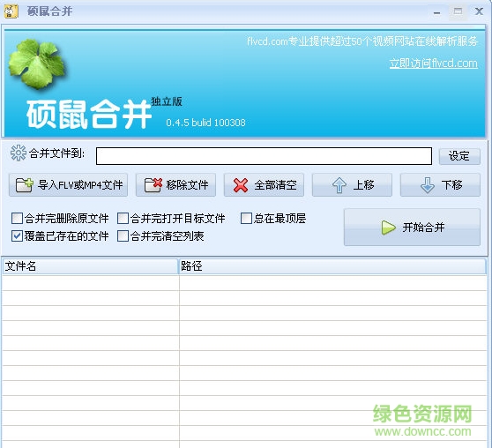Click the gear icon beside 合并文件到
This screenshot has width=492, height=448.
[19, 153]
